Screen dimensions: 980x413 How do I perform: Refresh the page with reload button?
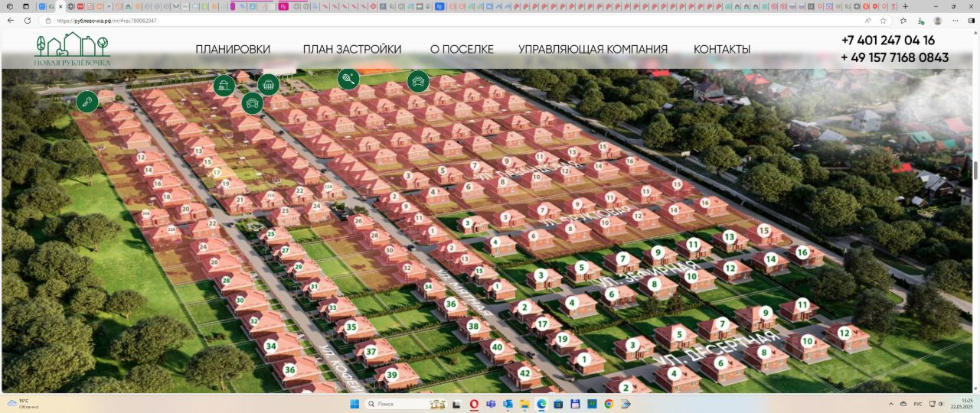(x=28, y=21)
